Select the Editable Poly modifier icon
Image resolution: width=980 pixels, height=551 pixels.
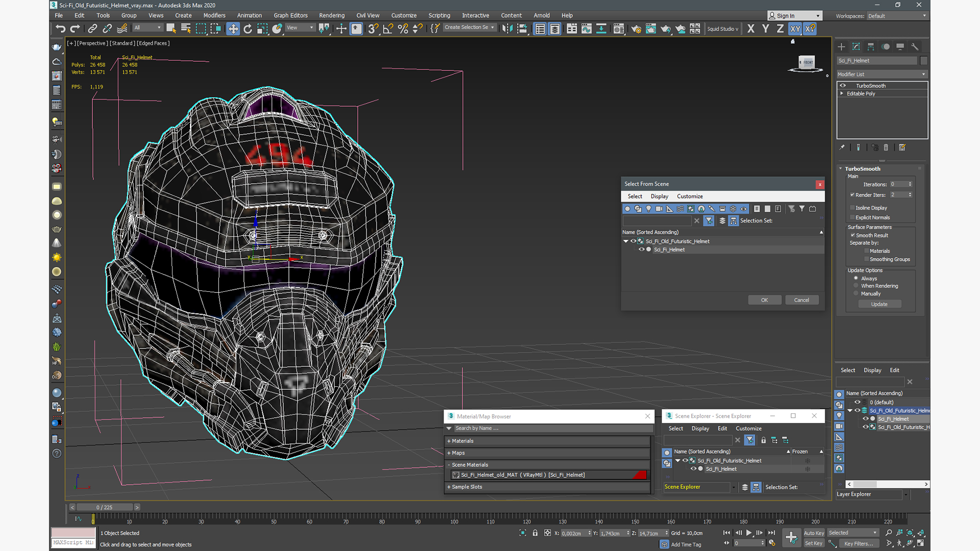(842, 93)
